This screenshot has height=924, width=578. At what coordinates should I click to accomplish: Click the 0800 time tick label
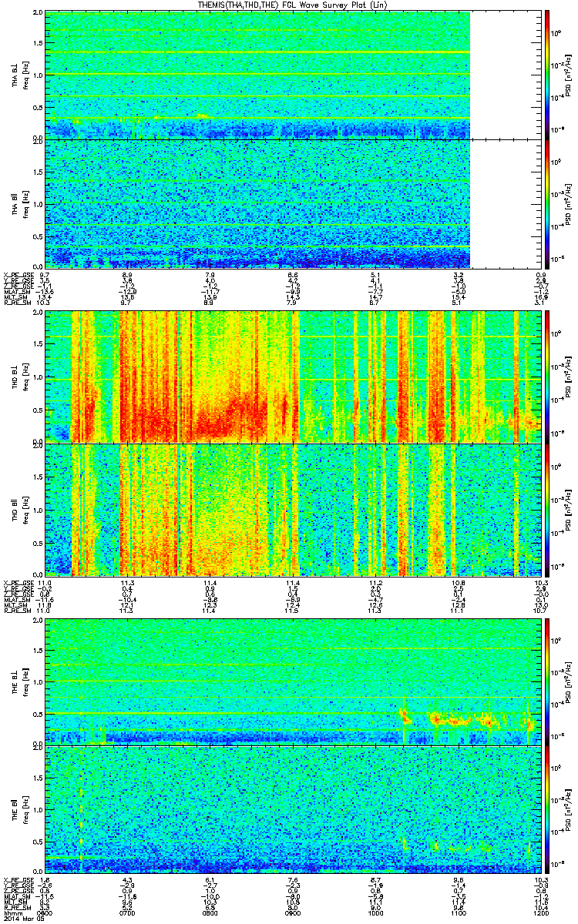tap(210, 913)
